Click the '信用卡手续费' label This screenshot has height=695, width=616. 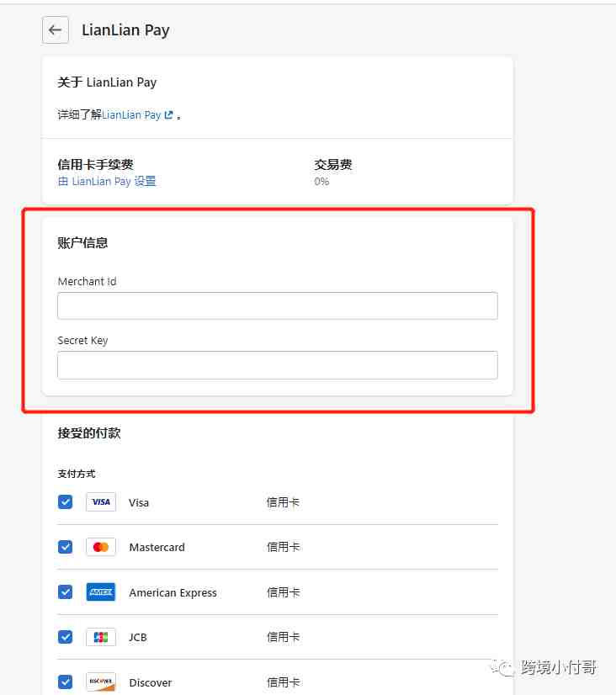(95, 165)
